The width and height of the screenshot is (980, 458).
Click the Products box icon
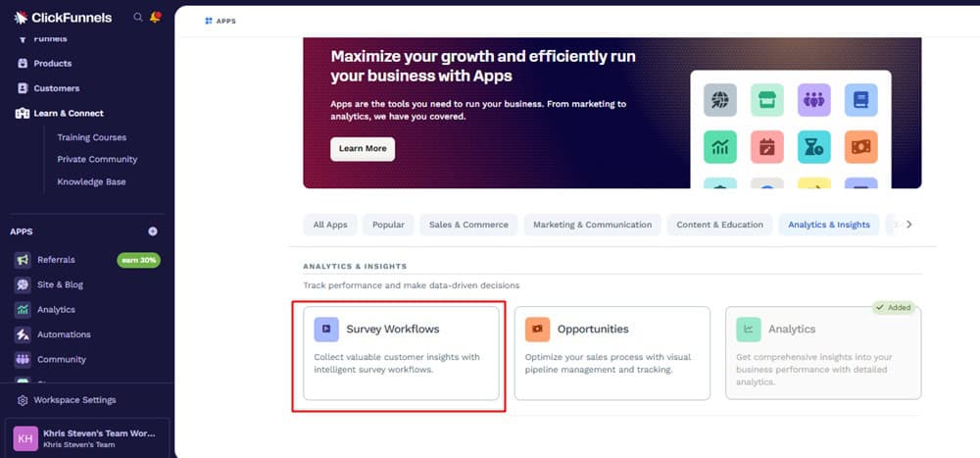click(23, 63)
